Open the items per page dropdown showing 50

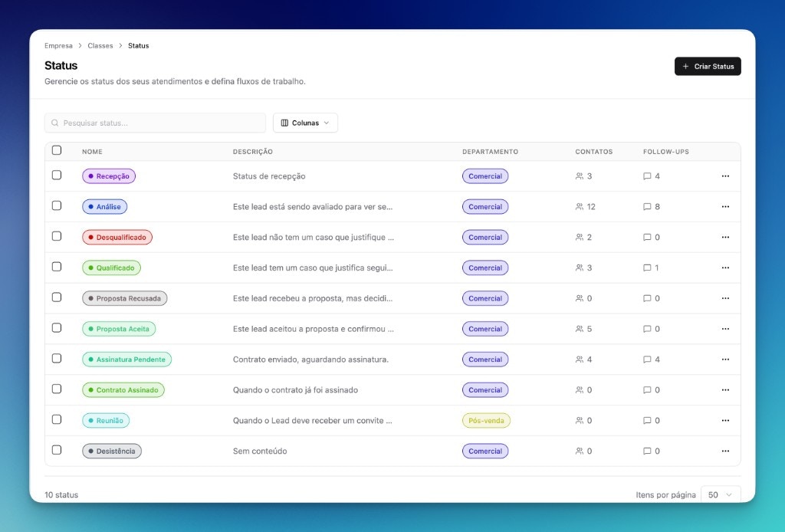[720, 494]
